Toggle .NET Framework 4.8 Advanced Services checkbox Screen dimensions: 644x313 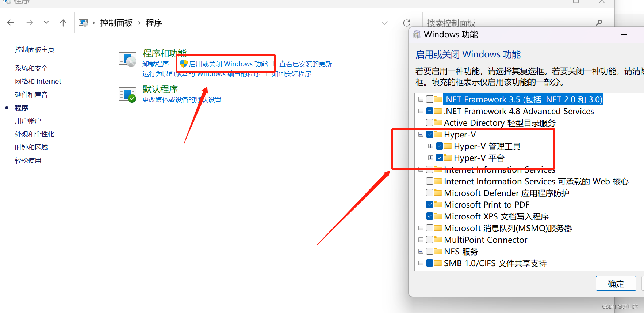430,111
